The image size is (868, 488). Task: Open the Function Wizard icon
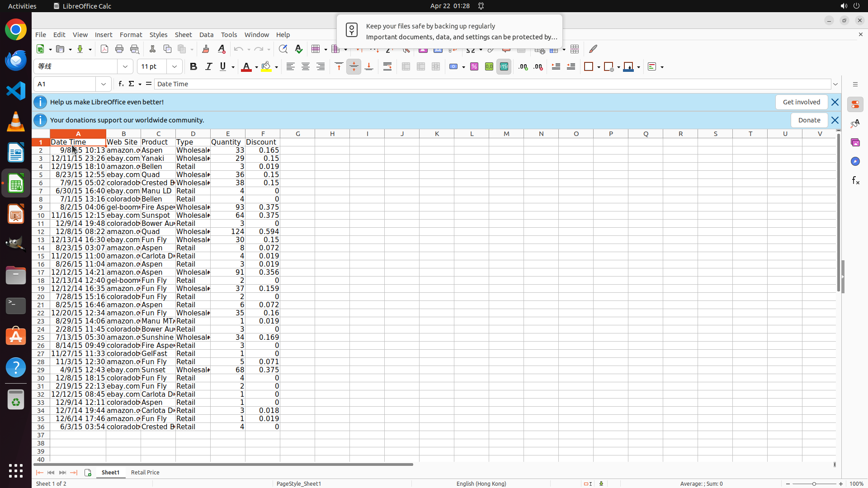(121, 84)
